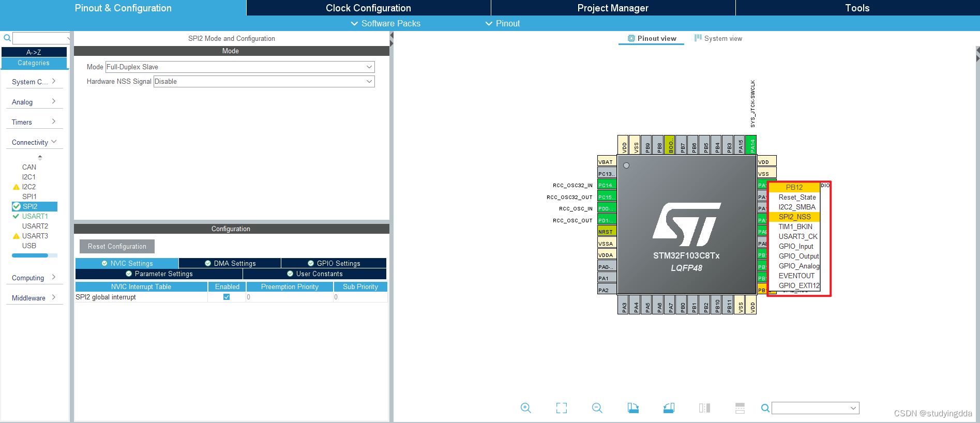Click the Reset Configuration button

coord(117,246)
